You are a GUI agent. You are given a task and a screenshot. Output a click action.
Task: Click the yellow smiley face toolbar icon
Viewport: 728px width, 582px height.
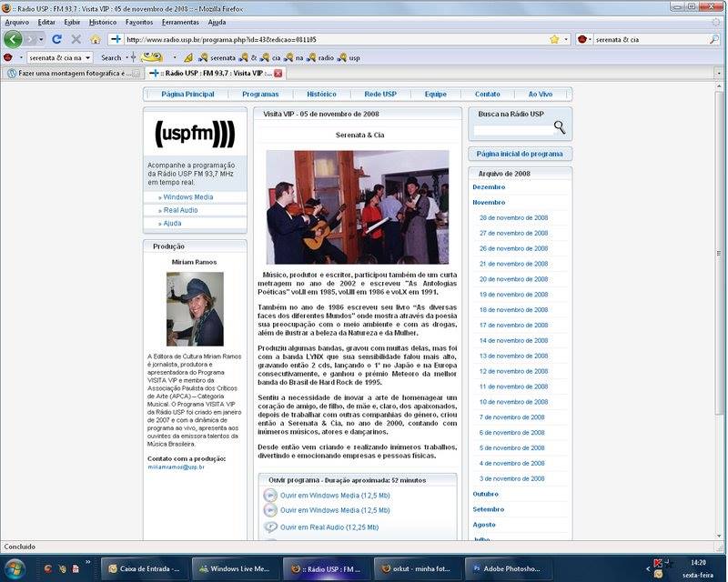pyautogui.click(x=152, y=57)
